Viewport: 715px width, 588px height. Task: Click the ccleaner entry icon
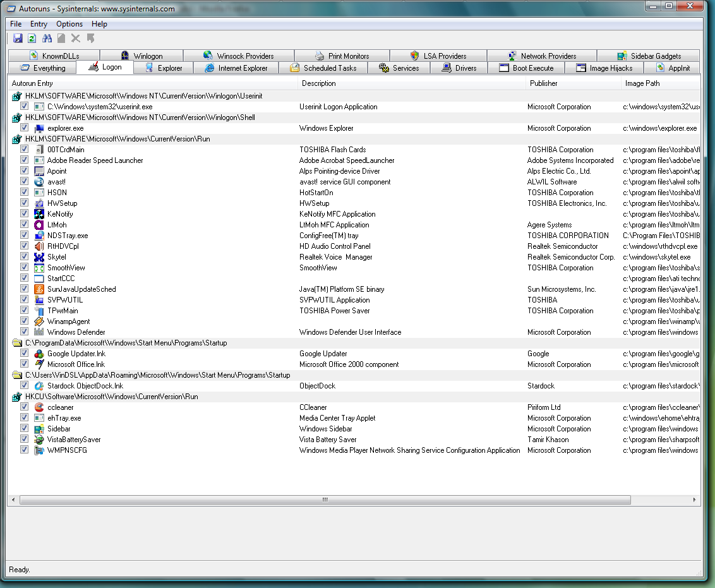click(39, 407)
